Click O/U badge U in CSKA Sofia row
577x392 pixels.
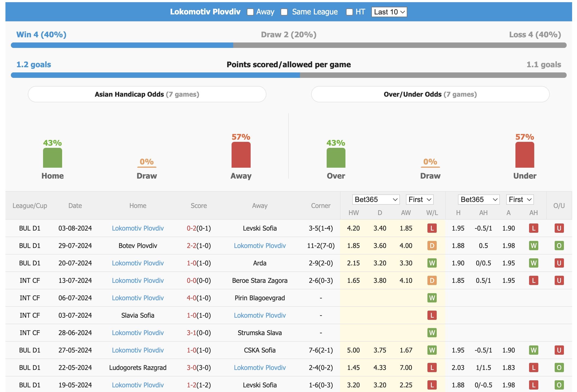pyautogui.click(x=559, y=350)
